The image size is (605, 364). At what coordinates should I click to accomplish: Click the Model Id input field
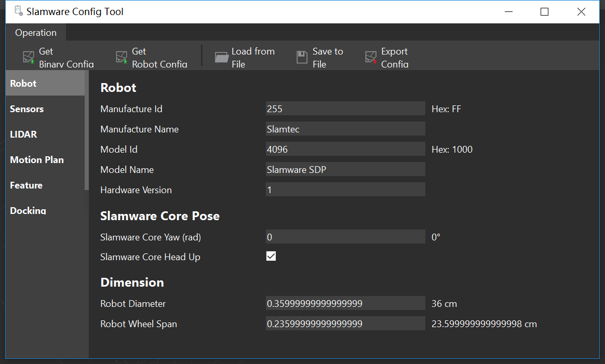point(345,149)
